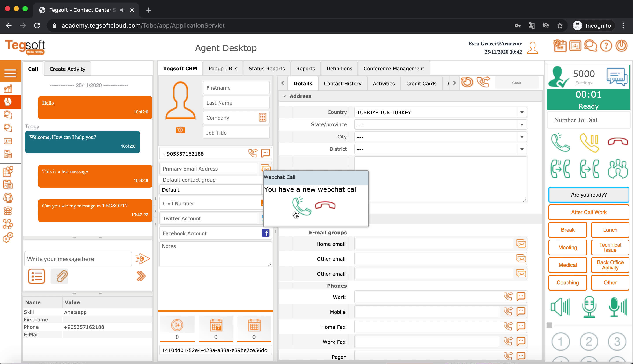Viewport: 633px width, 364px height.
Task: Open chat conversations icon in header
Action: (x=591, y=46)
